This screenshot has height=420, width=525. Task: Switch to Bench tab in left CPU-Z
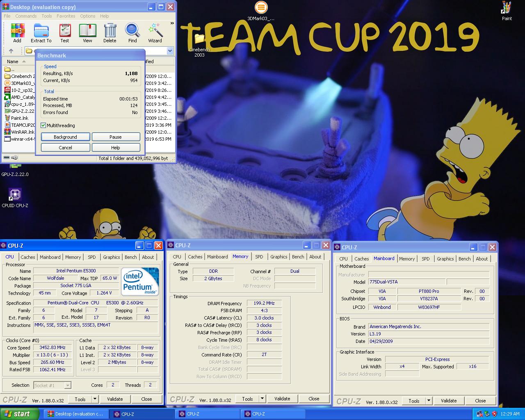point(131,257)
